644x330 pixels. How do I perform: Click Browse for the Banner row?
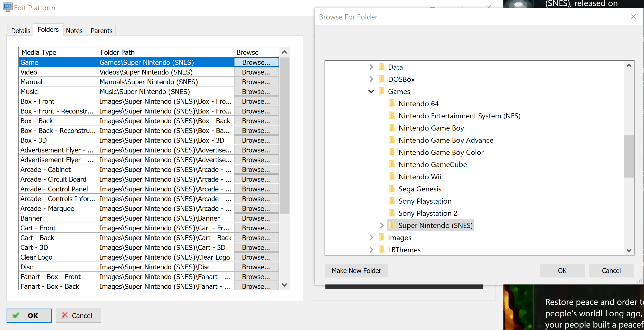[x=256, y=218]
